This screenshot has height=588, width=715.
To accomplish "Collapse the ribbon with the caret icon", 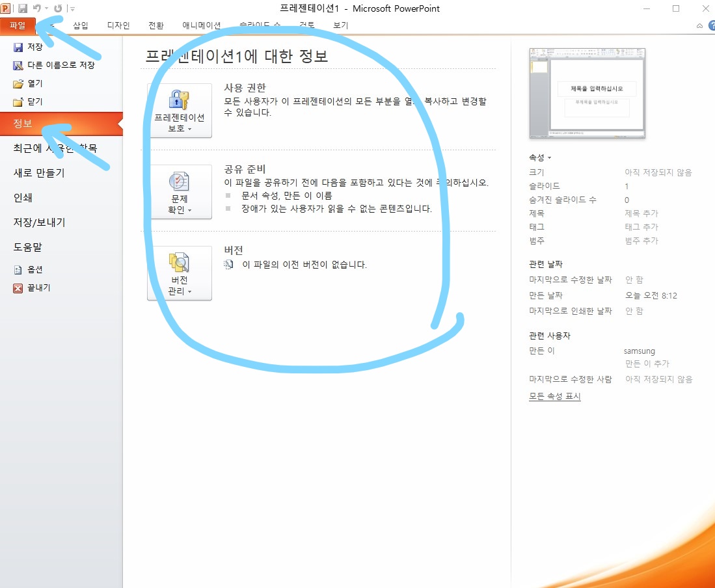I will pos(699,26).
